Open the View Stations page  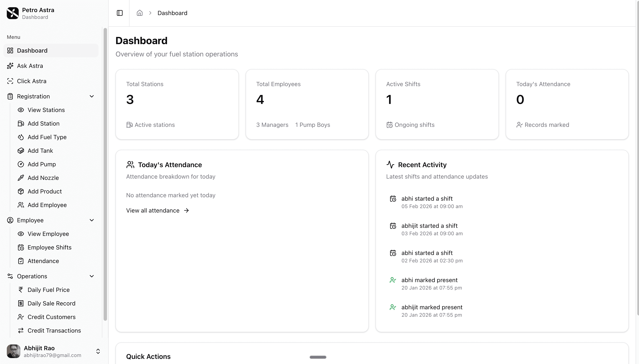click(46, 110)
